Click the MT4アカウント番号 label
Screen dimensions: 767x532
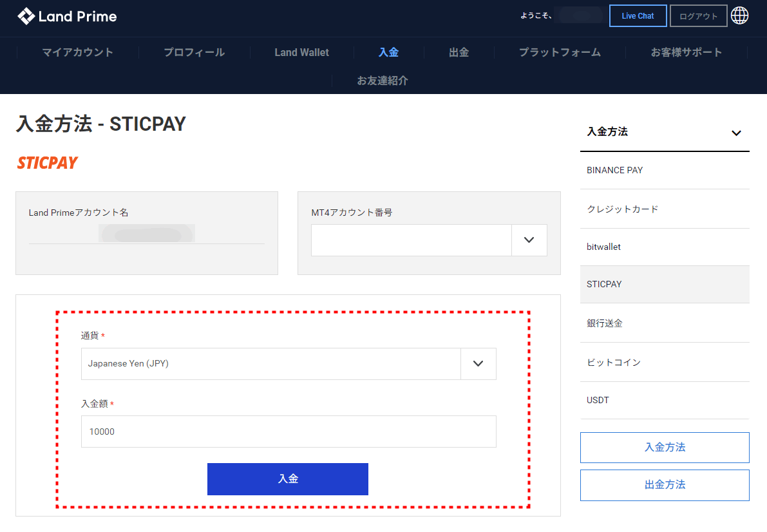[x=352, y=213]
